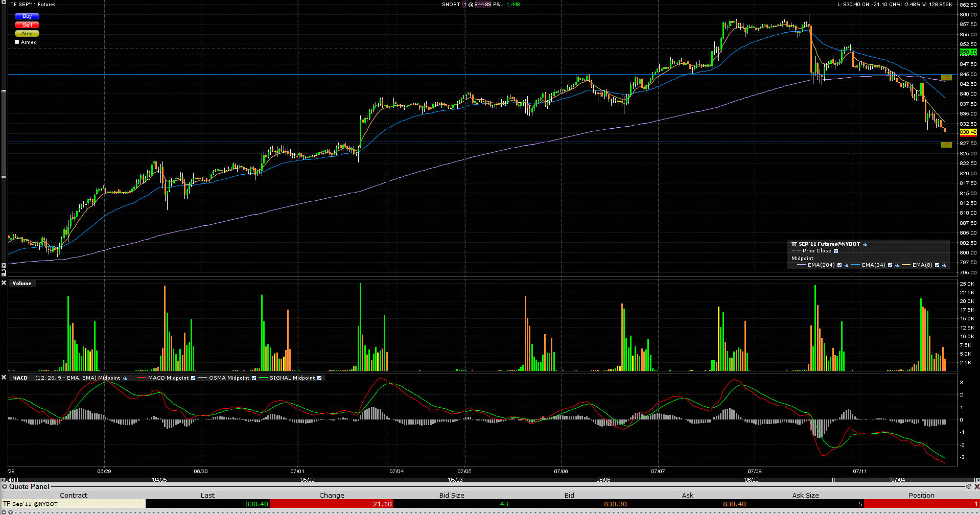Click the red Sell button
The image size is (980, 515).
(27, 25)
